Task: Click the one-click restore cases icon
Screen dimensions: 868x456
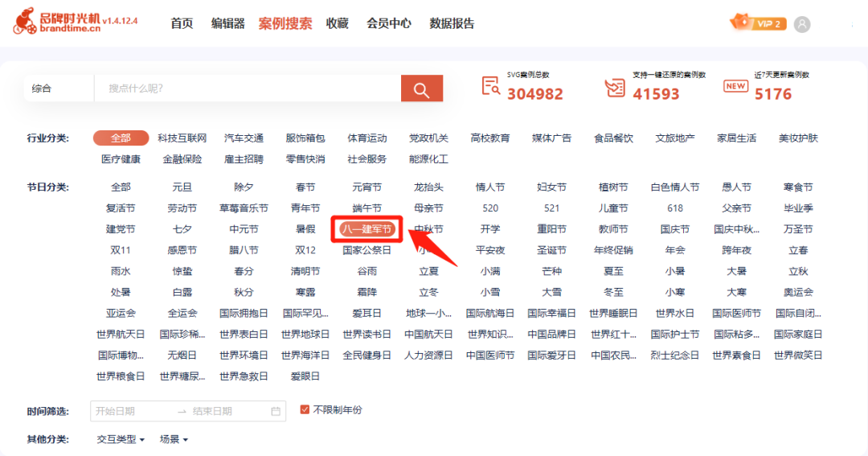Action: pos(615,88)
